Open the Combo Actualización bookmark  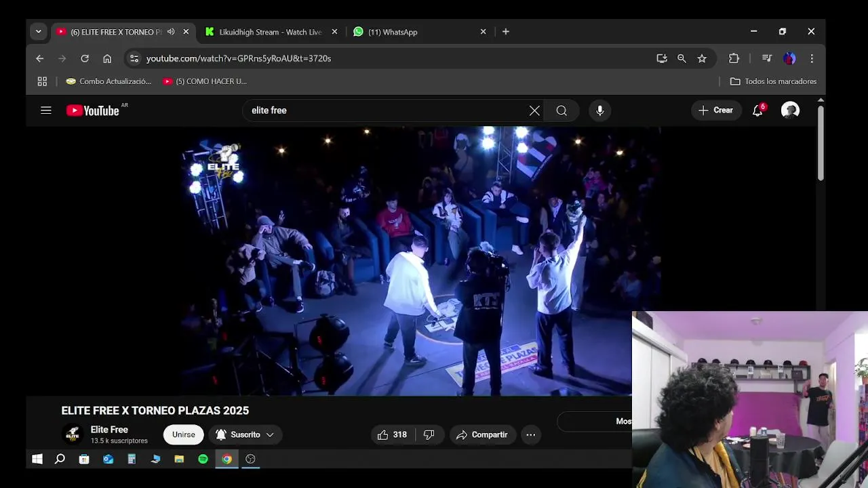pyautogui.click(x=108, y=81)
